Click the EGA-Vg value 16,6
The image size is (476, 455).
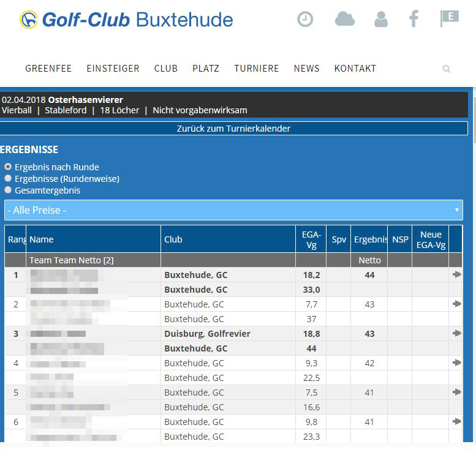point(311,407)
